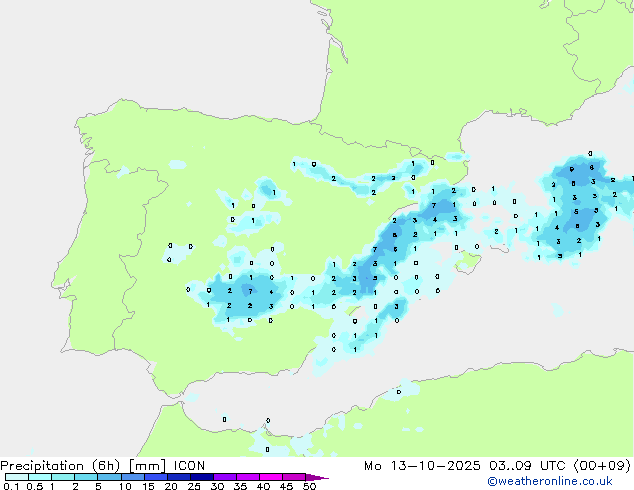Click the '45' legend scale value
634x490 pixels.
coord(286,486)
